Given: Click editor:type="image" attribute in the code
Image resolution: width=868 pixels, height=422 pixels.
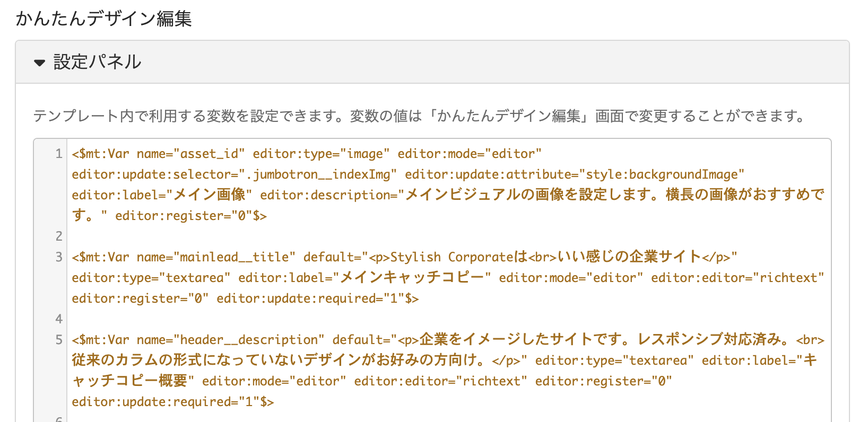Looking at the screenshot, I should click(321, 154).
